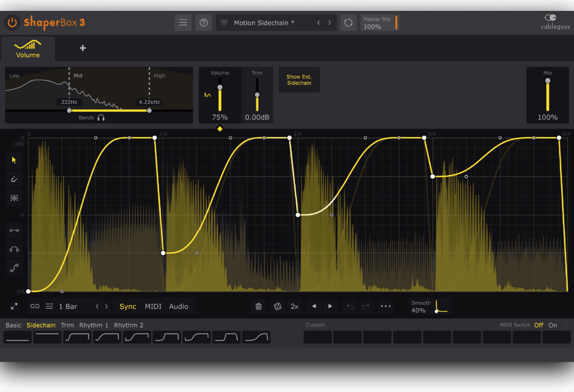This screenshot has height=392, width=574.
Task: Favorite the preset with heart icon
Action: pos(224,23)
